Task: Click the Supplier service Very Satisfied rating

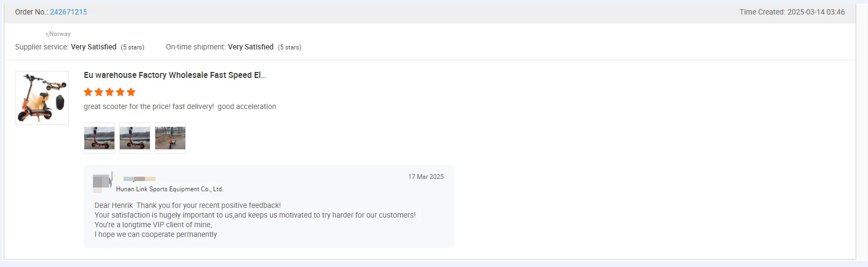Action: 93,47
